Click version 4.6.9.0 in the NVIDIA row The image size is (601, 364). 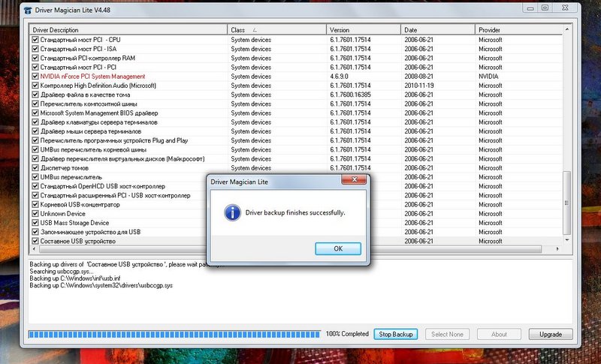pyautogui.click(x=339, y=76)
